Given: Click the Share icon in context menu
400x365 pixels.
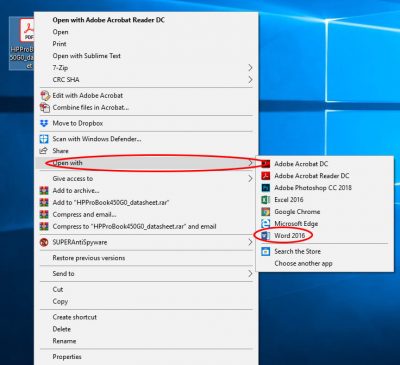Looking at the screenshot, I should (44, 151).
